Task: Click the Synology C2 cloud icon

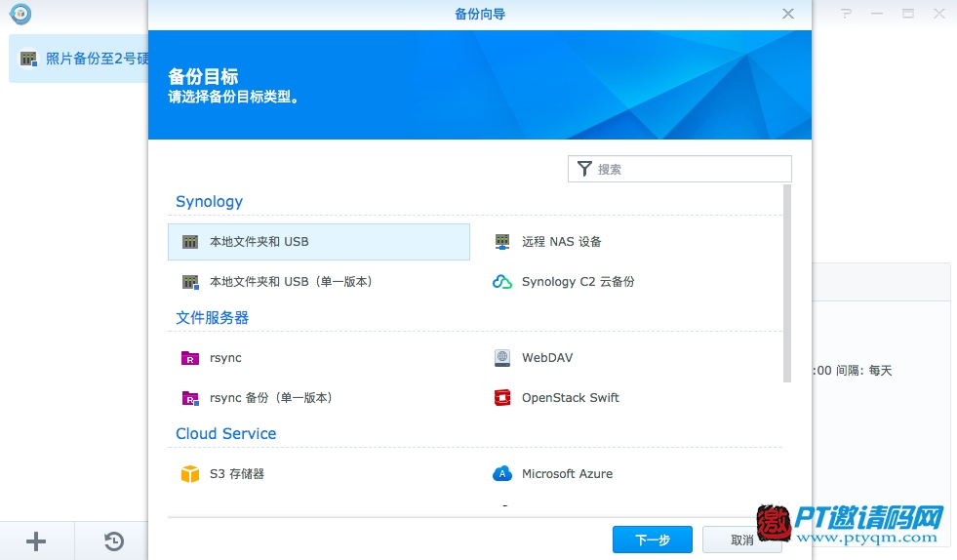Action: point(502,282)
